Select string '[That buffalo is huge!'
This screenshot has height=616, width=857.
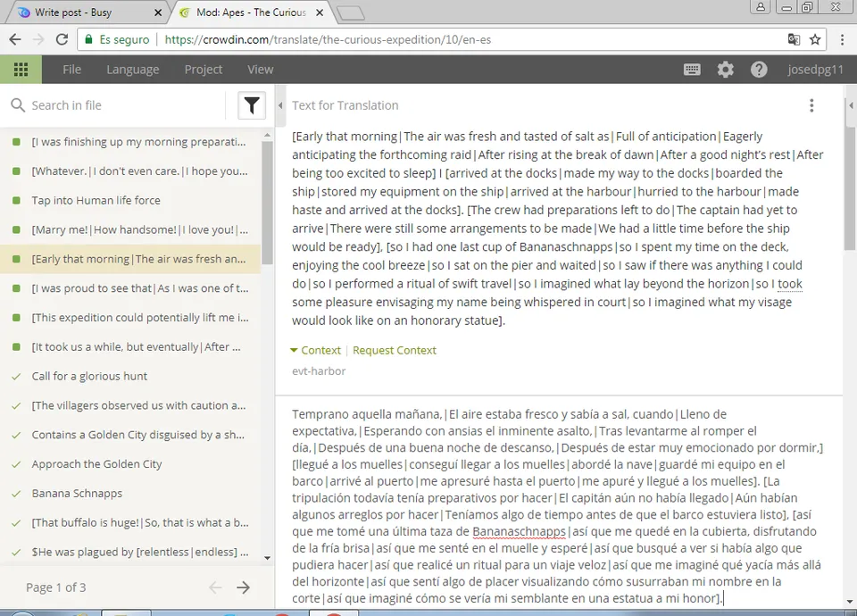(130, 522)
